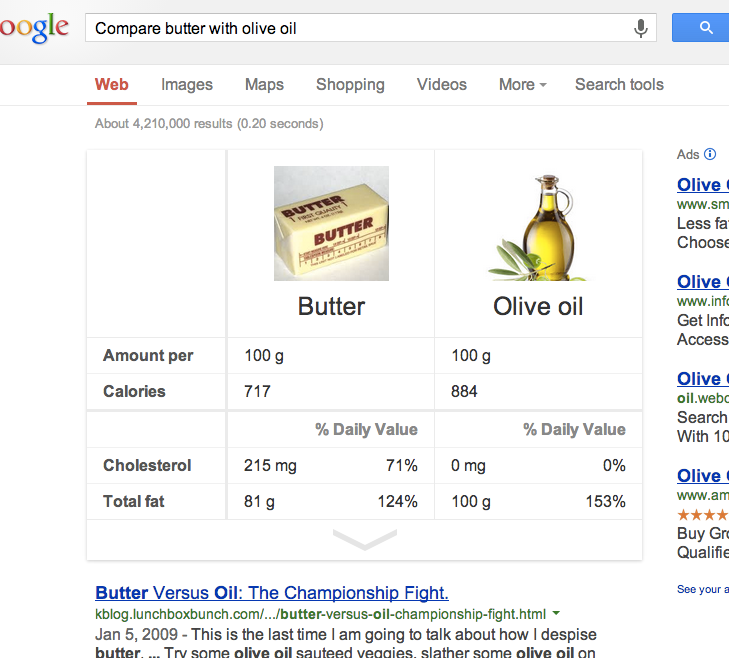
Task: Open Search tools options
Action: (619, 85)
